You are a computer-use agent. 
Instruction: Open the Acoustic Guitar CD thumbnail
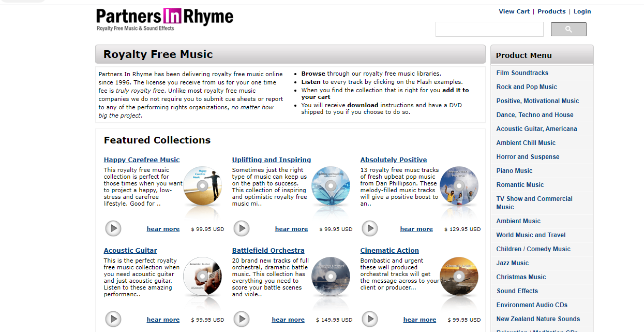click(x=202, y=277)
